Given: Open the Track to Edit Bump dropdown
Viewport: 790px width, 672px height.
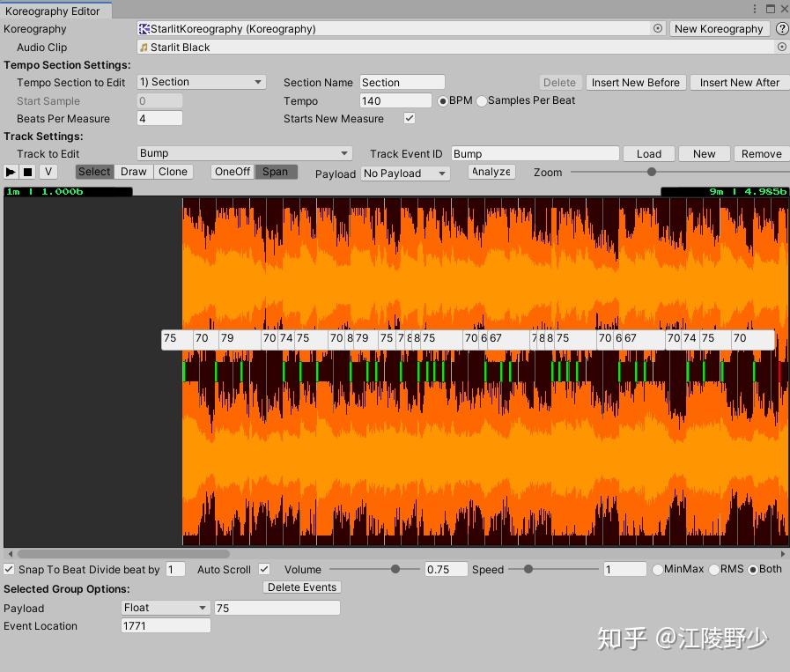Looking at the screenshot, I should (244, 153).
